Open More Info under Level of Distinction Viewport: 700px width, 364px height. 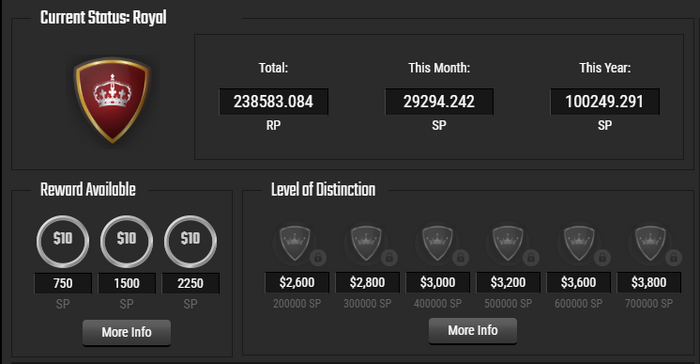473,331
